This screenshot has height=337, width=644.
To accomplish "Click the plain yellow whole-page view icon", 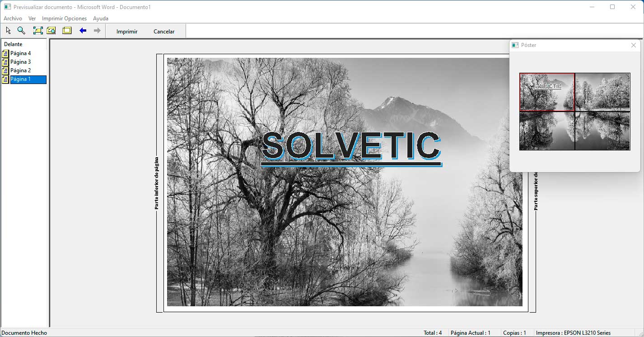I will tap(67, 31).
